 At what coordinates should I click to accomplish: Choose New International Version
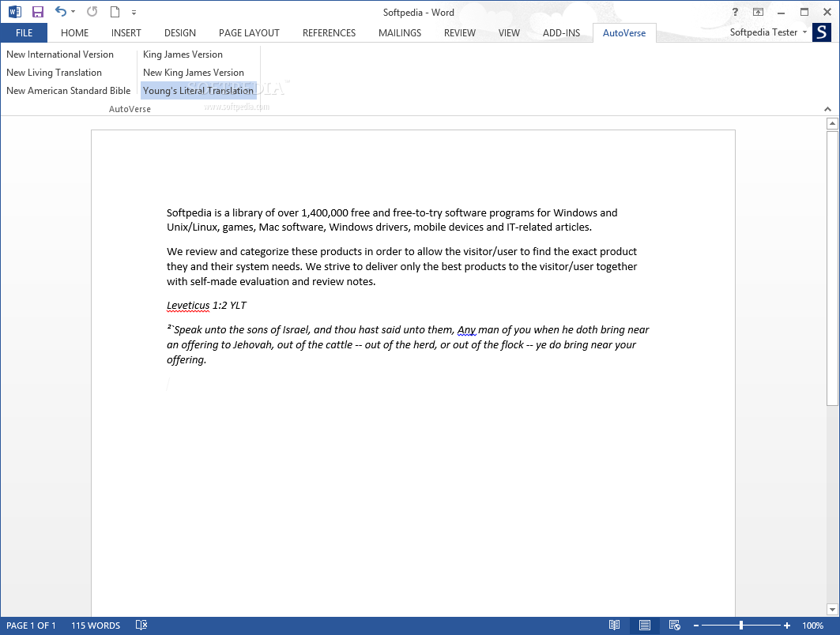pyautogui.click(x=60, y=54)
